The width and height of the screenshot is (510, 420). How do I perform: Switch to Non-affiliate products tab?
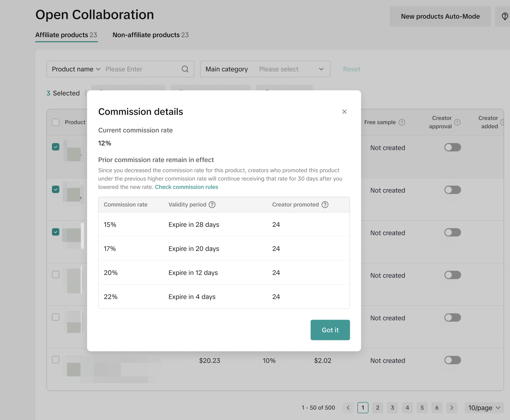point(150,35)
